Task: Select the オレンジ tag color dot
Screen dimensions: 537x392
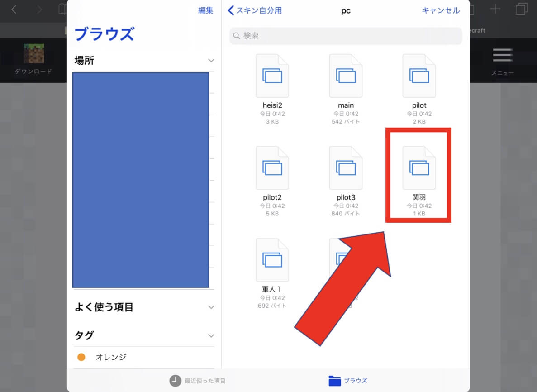Action: (x=81, y=357)
